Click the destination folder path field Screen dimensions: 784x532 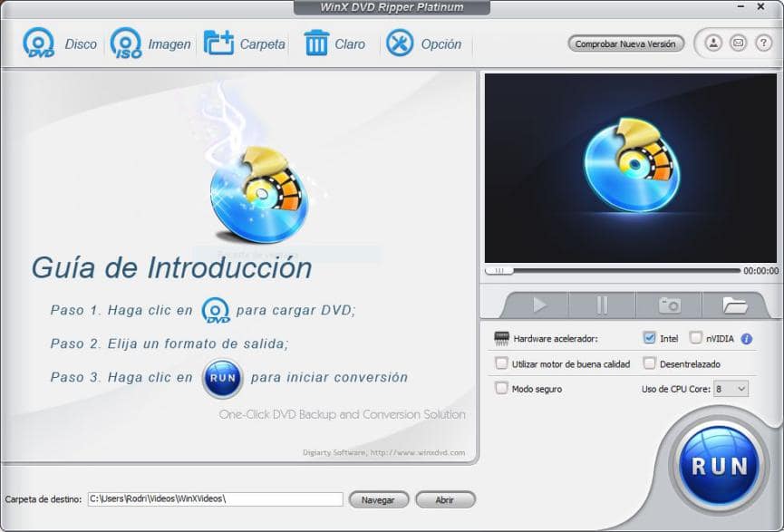218,499
